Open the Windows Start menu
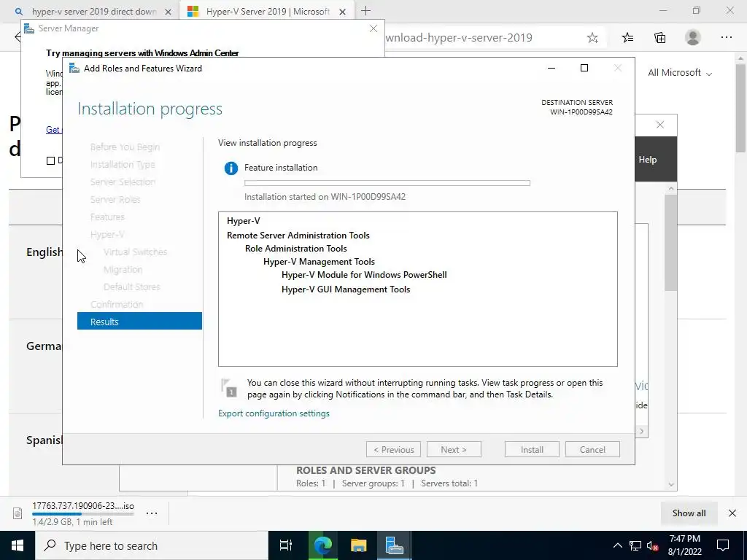Screen dimensions: 747x560 [x=18, y=545]
